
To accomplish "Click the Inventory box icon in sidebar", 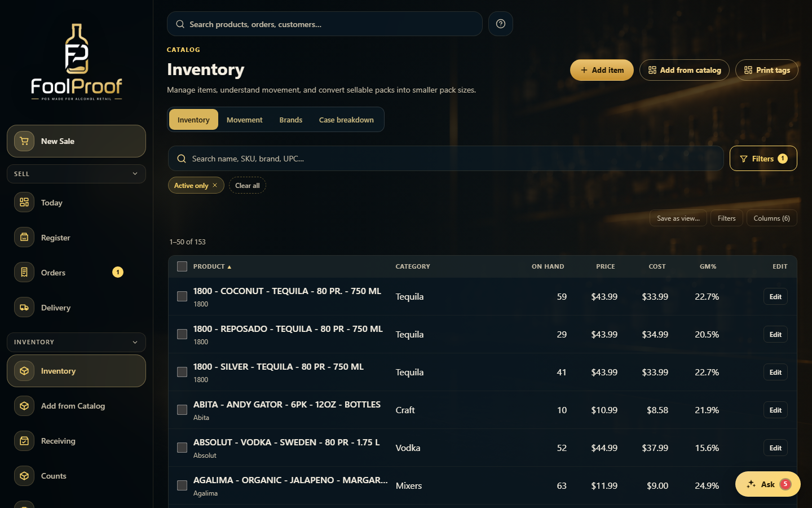I will click(24, 371).
